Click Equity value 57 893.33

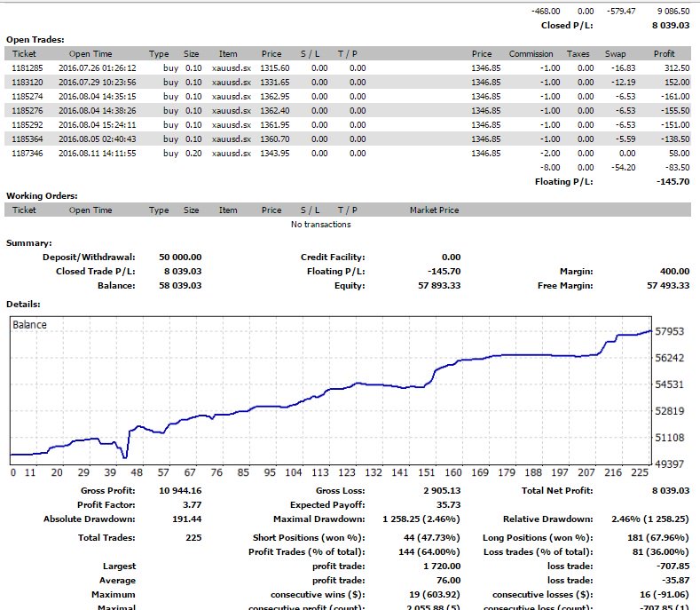click(x=439, y=286)
